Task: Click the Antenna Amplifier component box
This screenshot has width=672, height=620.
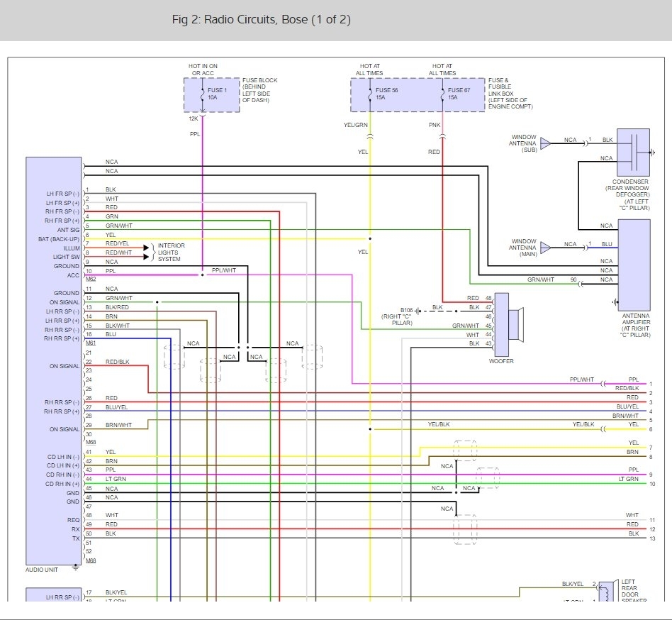Action: pyautogui.click(x=634, y=262)
